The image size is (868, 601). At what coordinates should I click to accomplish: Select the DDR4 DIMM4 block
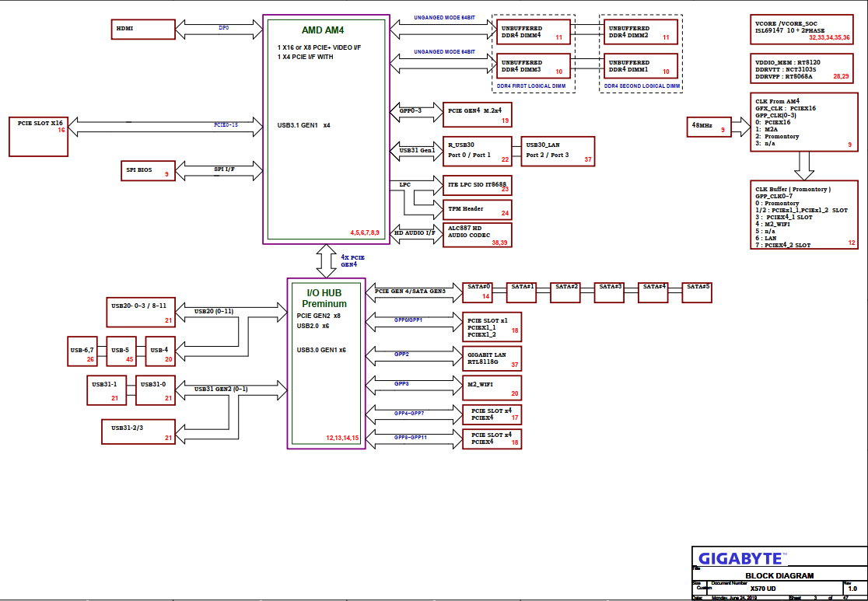click(x=533, y=32)
